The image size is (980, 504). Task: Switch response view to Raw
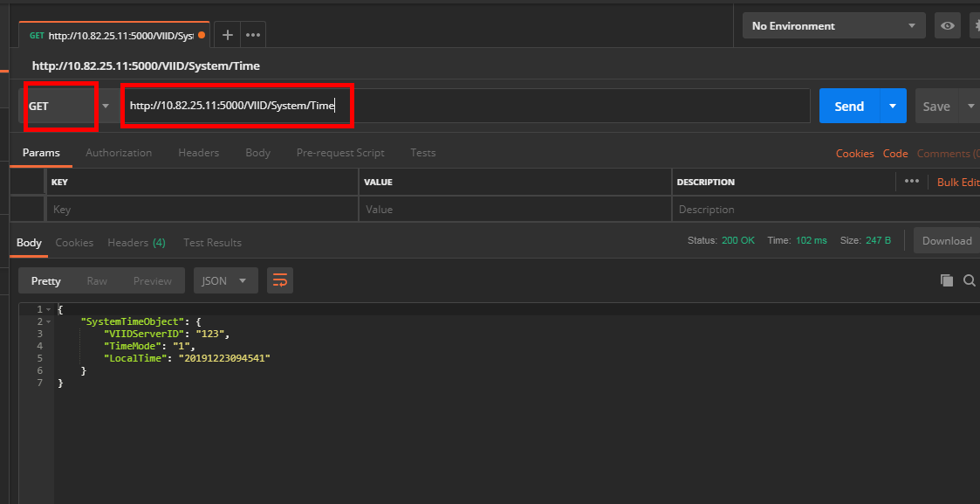click(x=97, y=280)
